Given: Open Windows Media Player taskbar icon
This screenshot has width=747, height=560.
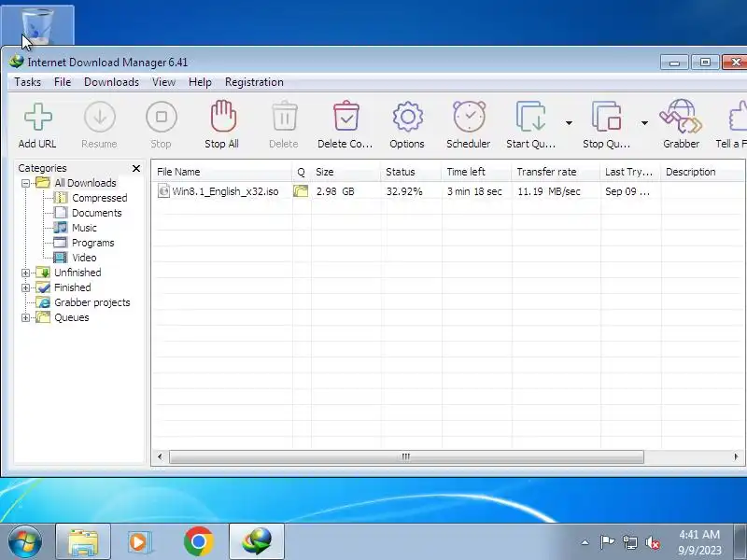Looking at the screenshot, I should point(139,542).
